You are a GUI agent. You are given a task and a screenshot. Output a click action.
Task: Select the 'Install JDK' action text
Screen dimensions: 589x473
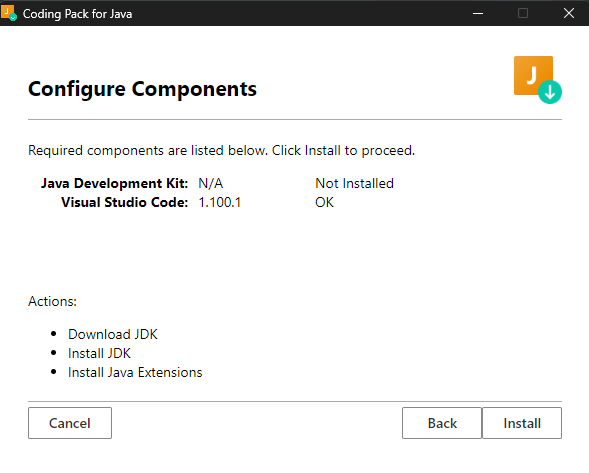99,354
